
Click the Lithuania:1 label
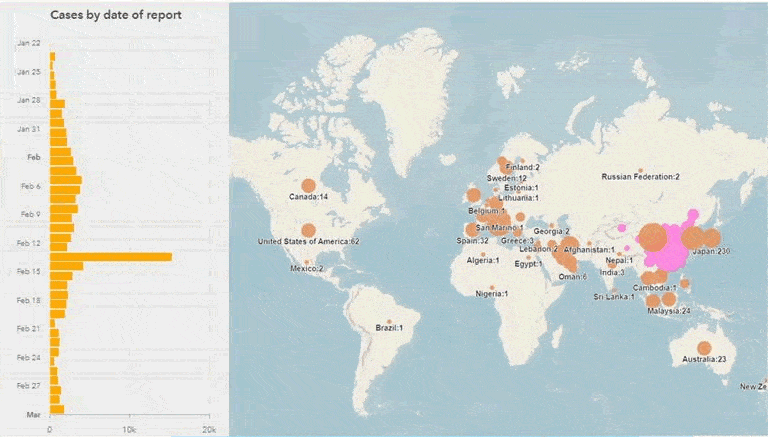tap(519, 198)
